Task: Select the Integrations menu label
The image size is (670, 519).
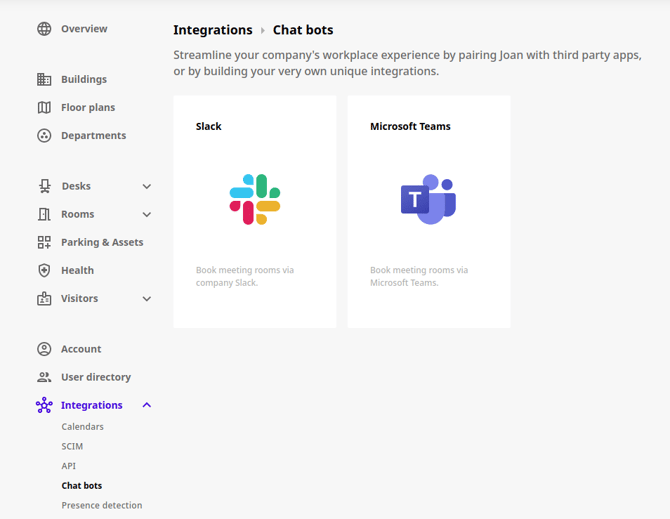Action: (92, 405)
